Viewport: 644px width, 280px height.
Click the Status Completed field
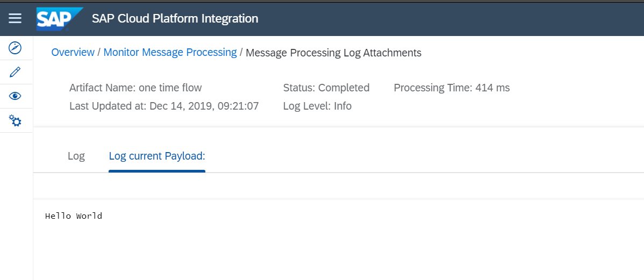pos(326,88)
